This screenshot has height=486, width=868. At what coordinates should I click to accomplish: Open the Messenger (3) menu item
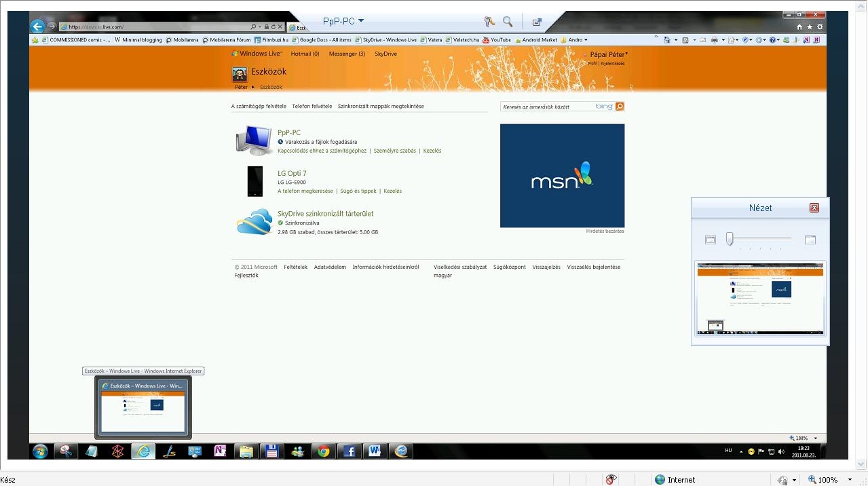pyautogui.click(x=347, y=54)
